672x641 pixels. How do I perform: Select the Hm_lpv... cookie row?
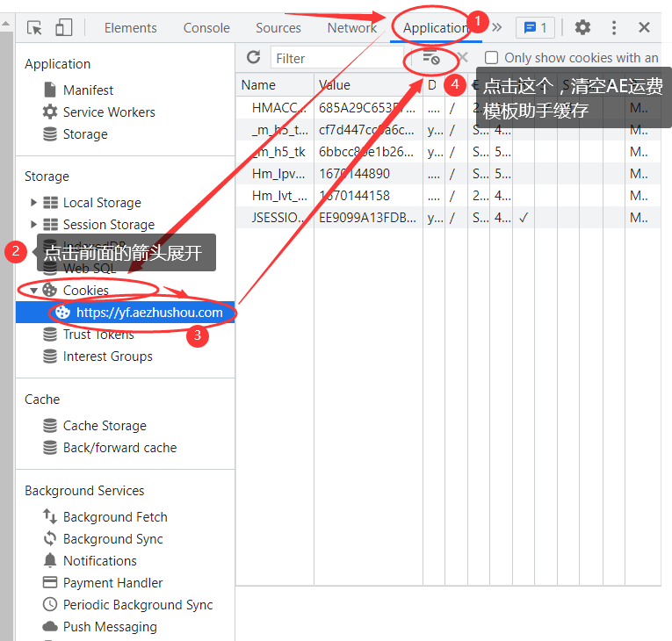tap(448, 174)
